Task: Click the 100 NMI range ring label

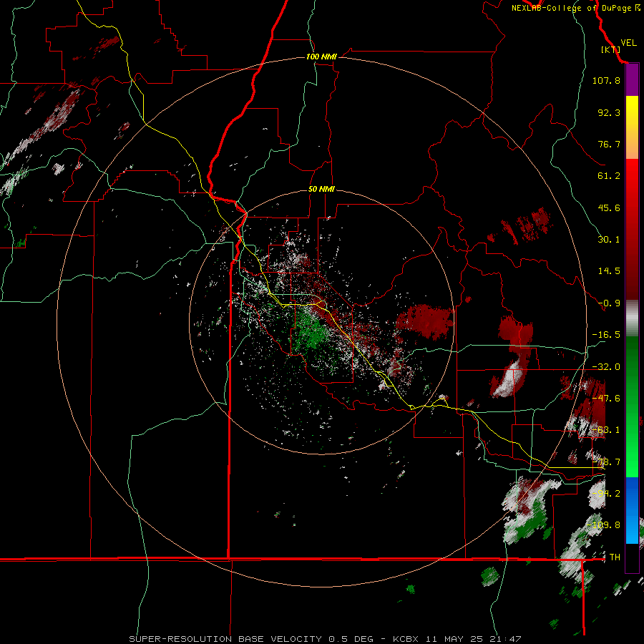Action: coord(321,57)
